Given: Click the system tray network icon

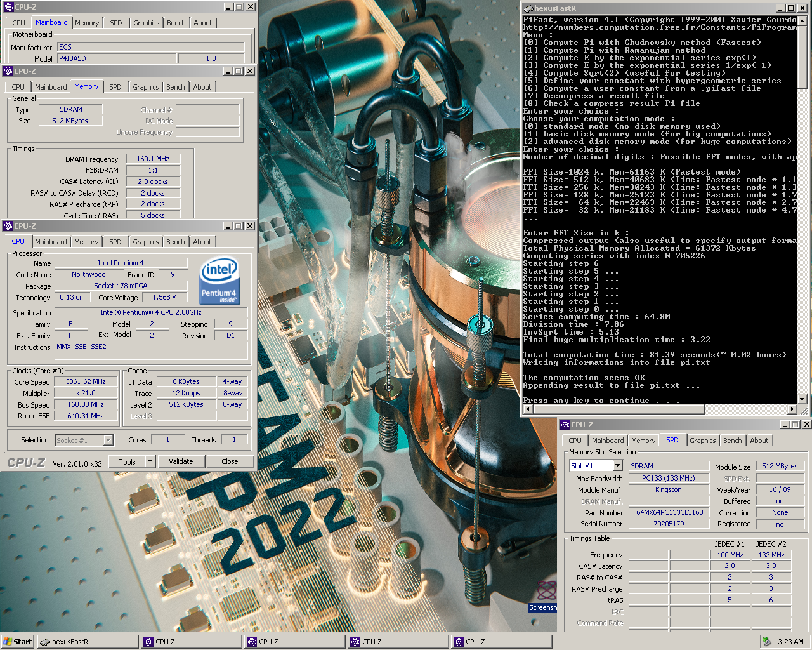Looking at the screenshot, I should (767, 642).
